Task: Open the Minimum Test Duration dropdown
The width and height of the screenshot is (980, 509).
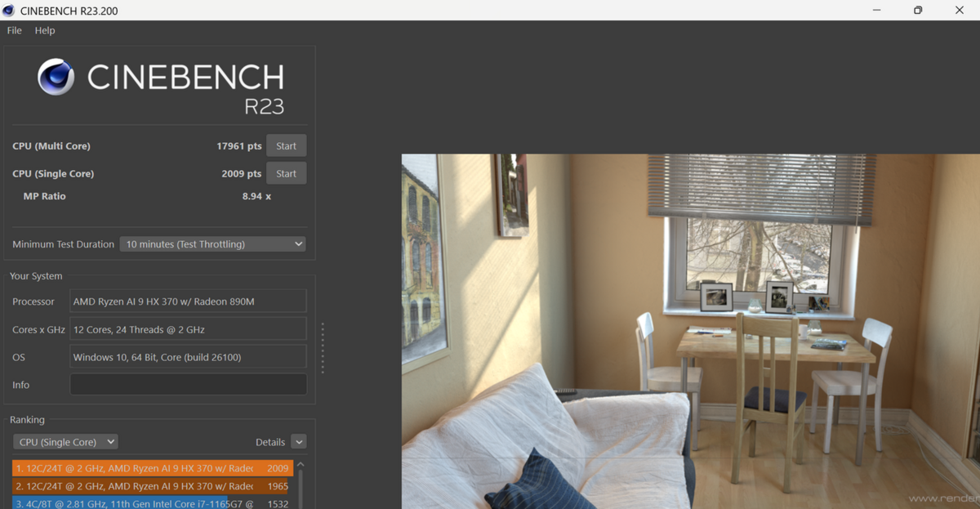Action: (212, 244)
